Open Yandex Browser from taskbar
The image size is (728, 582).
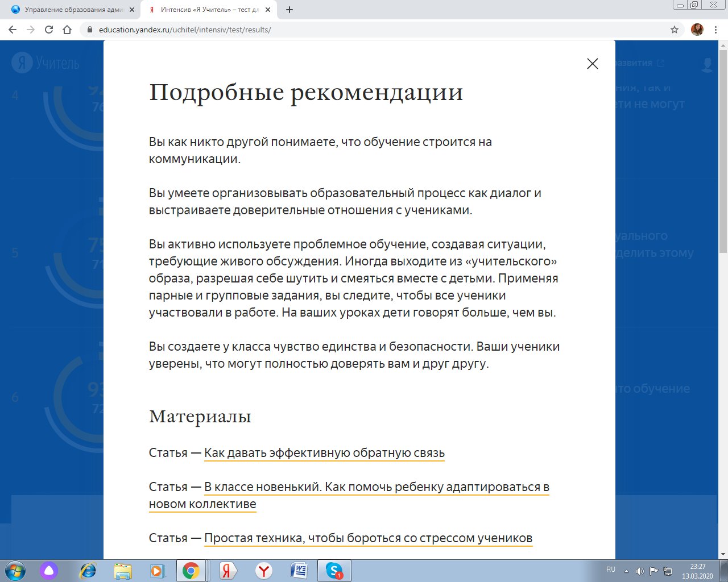pyautogui.click(x=263, y=570)
